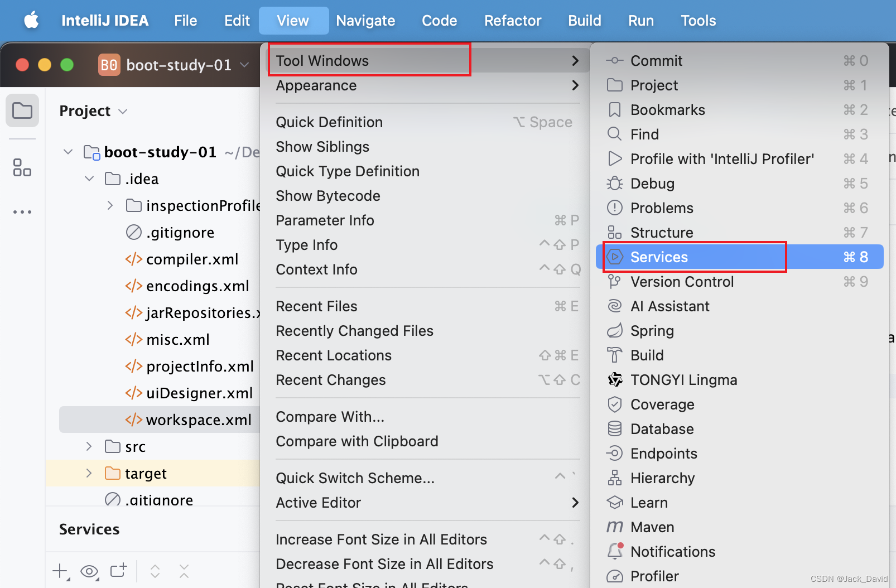This screenshot has height=588, width=896.
Task: Open the More tool windows ellipsis
Action: pos(22,212)
